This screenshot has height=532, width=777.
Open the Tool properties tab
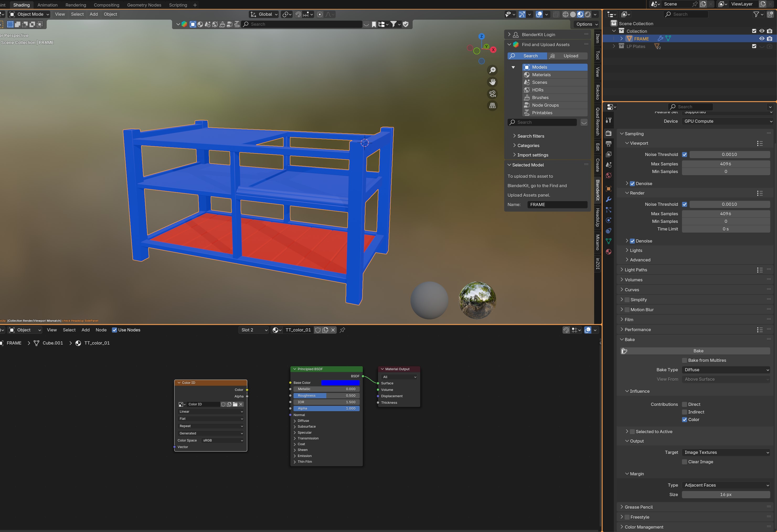(609, 120)
